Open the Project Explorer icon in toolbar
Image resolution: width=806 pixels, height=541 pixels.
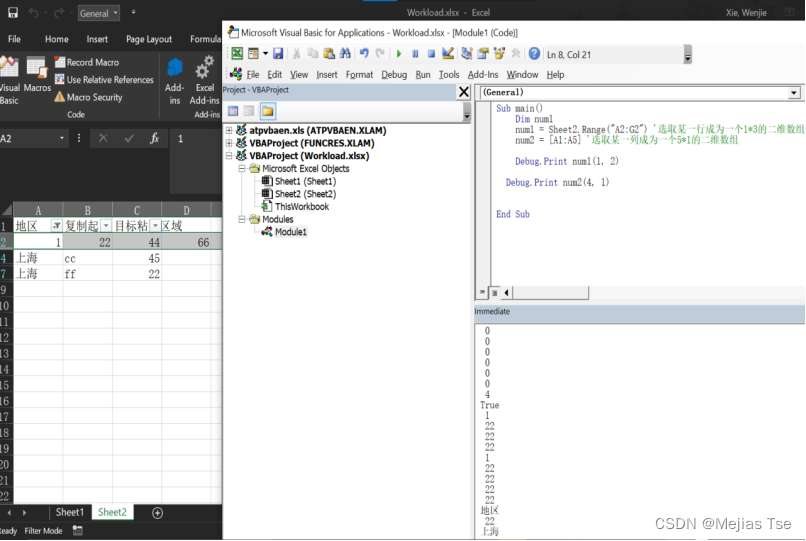tap(467, 53)
